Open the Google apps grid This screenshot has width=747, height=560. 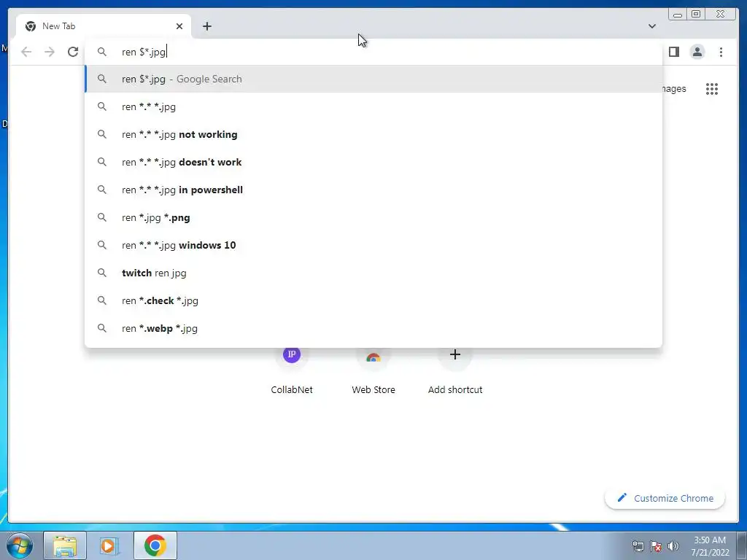(712, 89)
